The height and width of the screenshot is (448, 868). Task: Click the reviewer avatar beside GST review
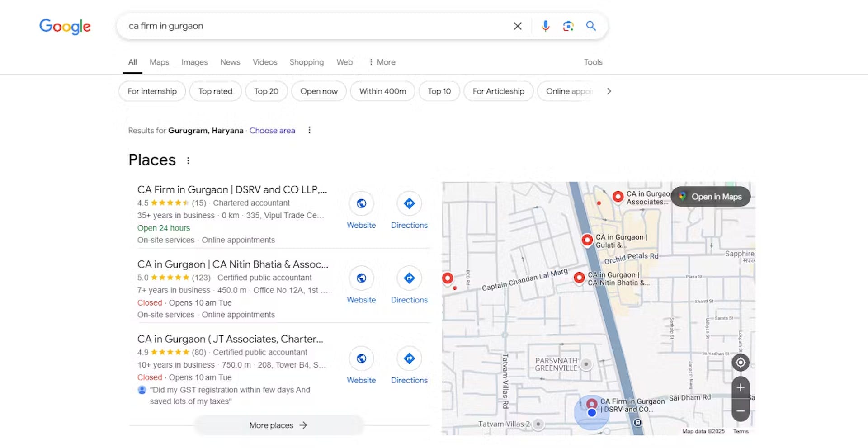tap(142, 390)
